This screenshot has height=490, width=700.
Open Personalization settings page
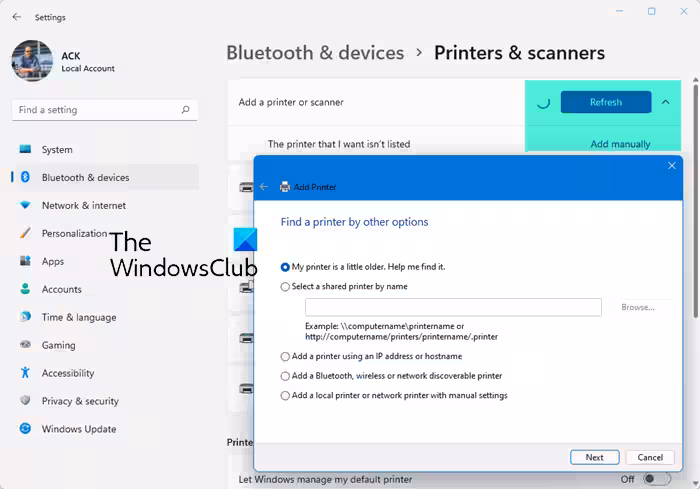[x=74, y=234]
